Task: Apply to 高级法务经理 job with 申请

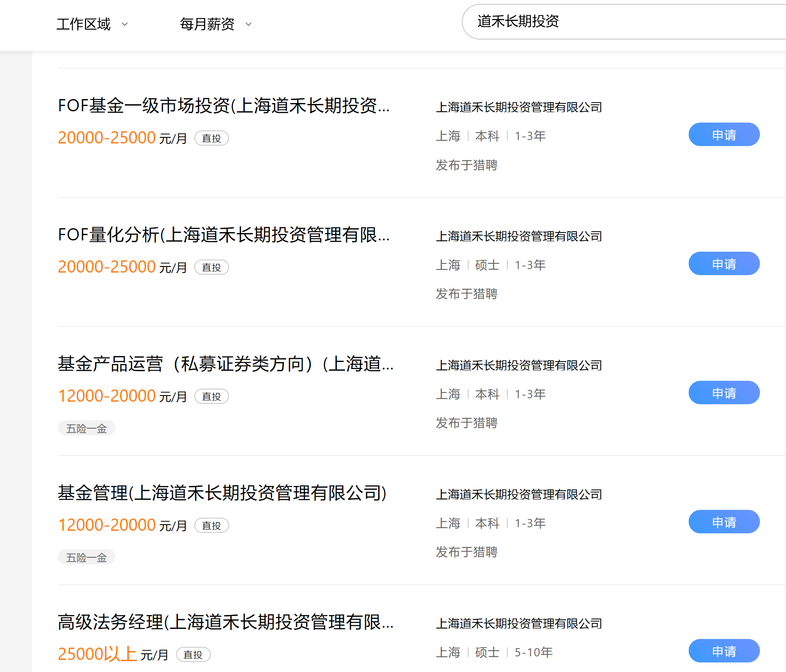Action: tap(724, 651)
